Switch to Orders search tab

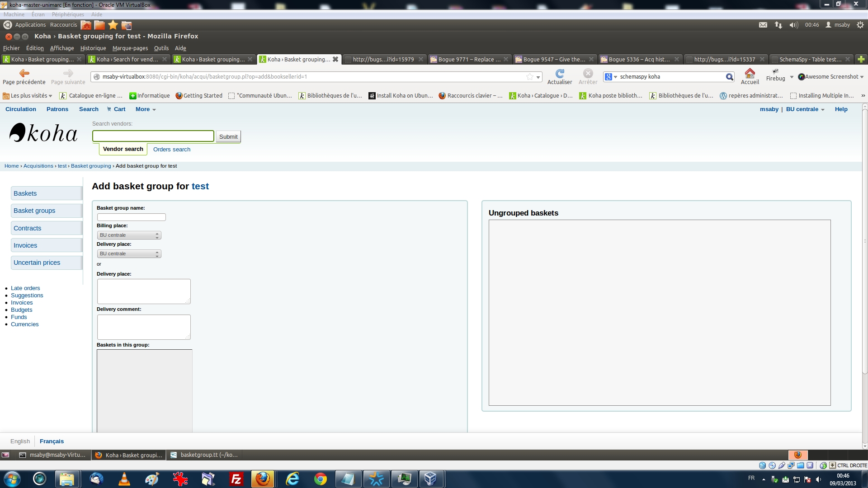click(171, 150)
